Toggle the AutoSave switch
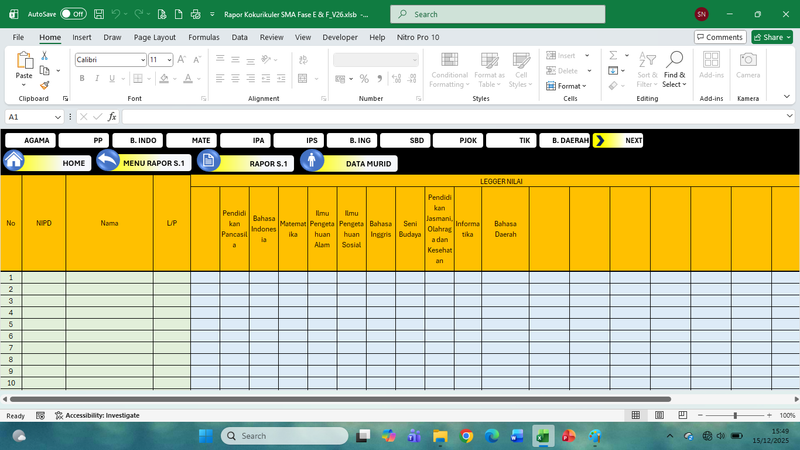The height and width of the screenshot is (450, 800). [72, 14]
